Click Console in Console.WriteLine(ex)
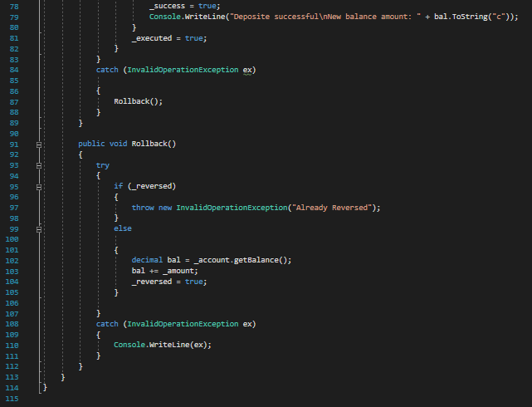The width and height of the screenshot is (532, 407). [x=129, y=345]
